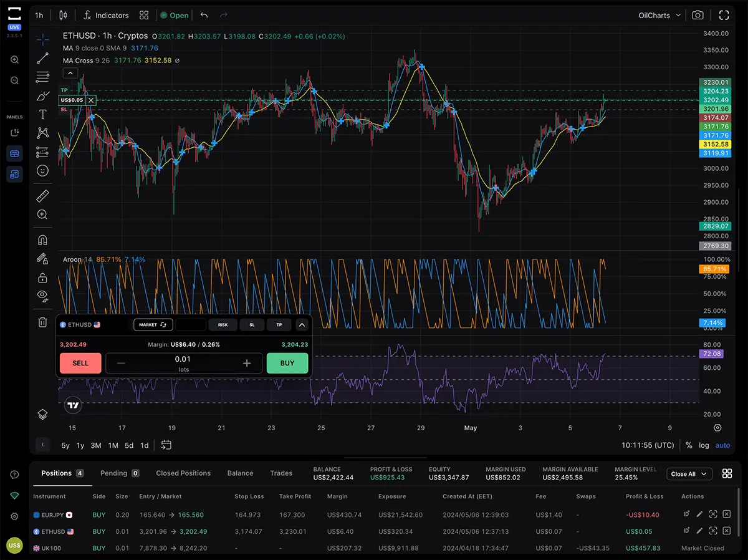The height and width of the screenshot is (560, 748).
Task: Increase lot size with plus button
Action: point(247,364)
